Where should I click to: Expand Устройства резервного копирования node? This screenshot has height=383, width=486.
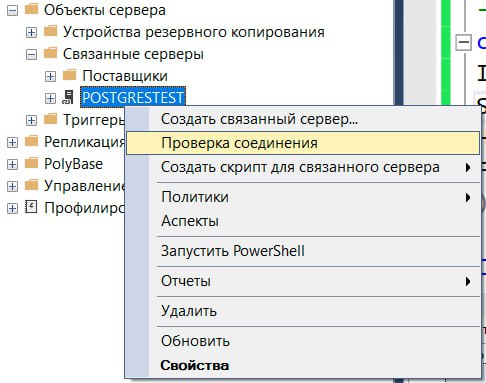pos(31,32)
